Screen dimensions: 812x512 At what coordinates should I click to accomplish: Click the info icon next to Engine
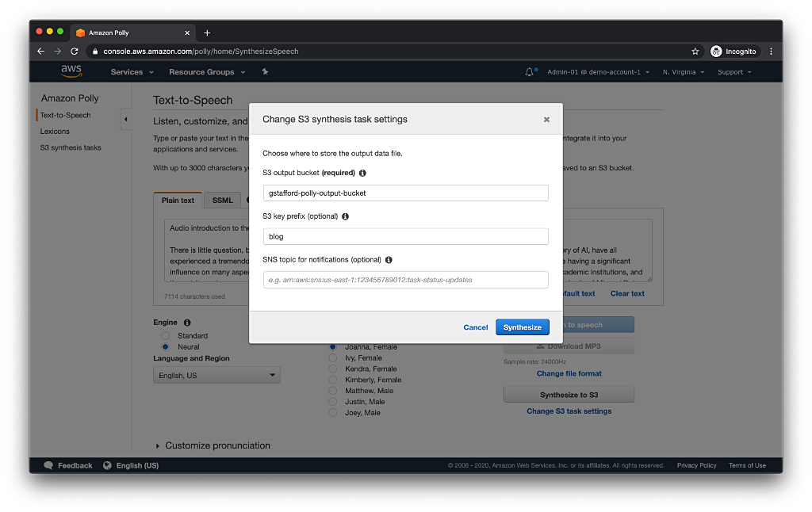187,323
